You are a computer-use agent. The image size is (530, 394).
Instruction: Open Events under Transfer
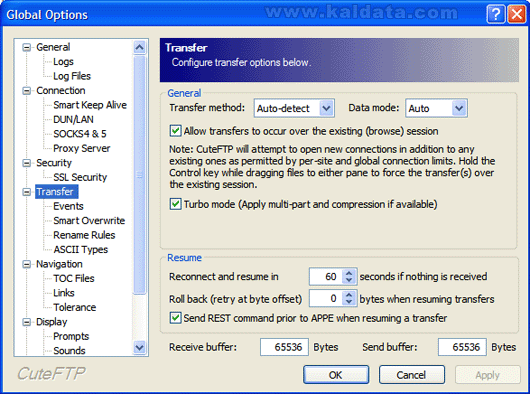click(x=68, y=206)
